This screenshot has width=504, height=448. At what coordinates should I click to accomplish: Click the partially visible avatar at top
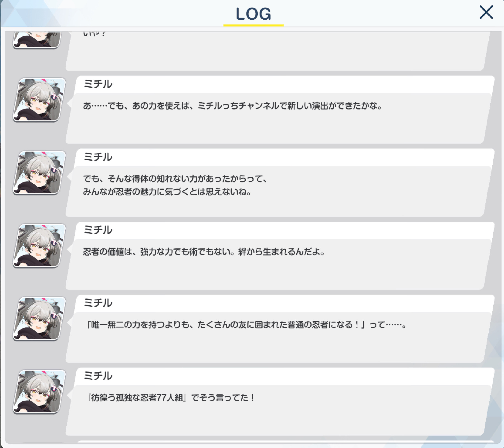(37, 39)
